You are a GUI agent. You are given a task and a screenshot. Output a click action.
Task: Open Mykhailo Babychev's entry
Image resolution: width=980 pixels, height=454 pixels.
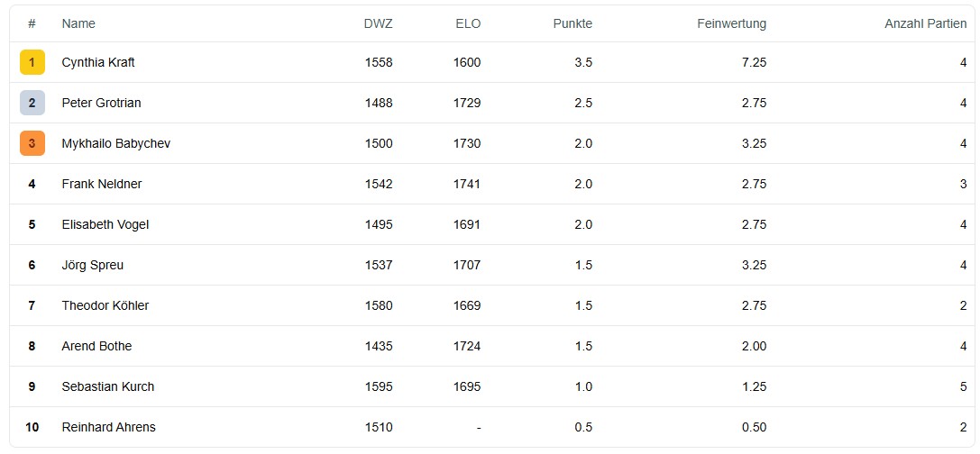click(x=115, y=143)
